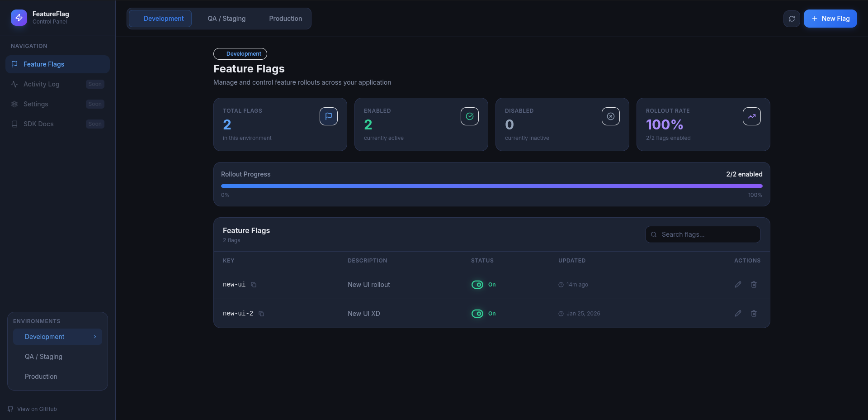Screen dimensions: 868x420
Task: Click the DESCRIPTION column header
Action: click(367, 261)
